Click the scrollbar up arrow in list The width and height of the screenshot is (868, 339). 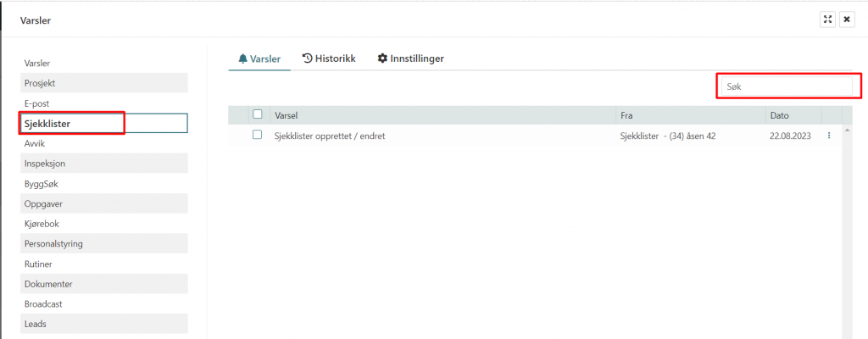click(x=847, y=131)
